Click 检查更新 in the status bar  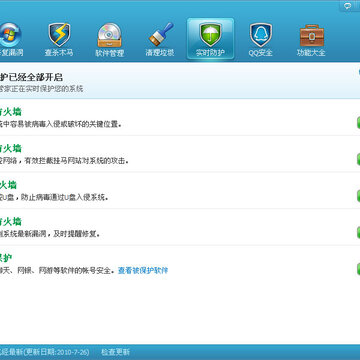115,352
